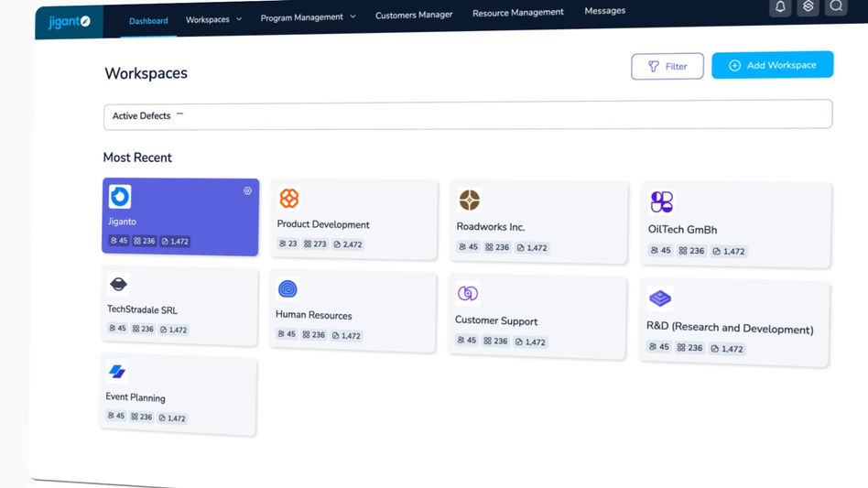Open the Dashboard tab
Image resolution: width=868 pixels, height=488 pixels.
[x=148, y=21]
